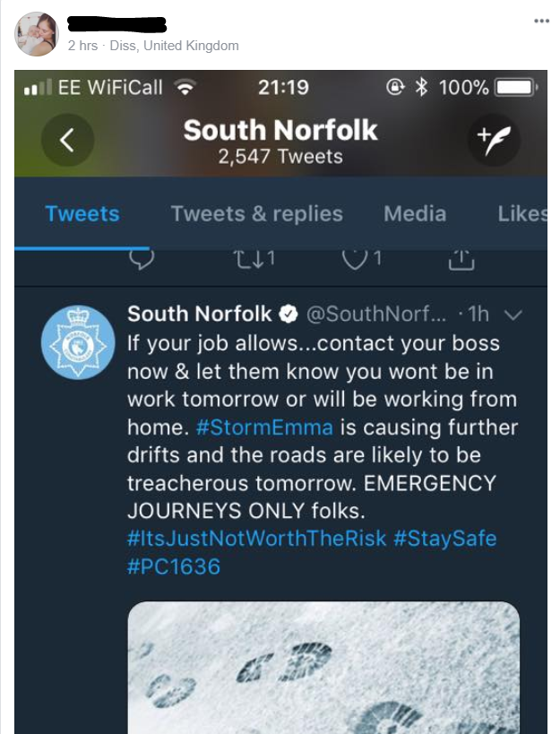Screen dimensions: 560x734
Task: Open the post's three-dot options menu
Action: pos(541,21)
